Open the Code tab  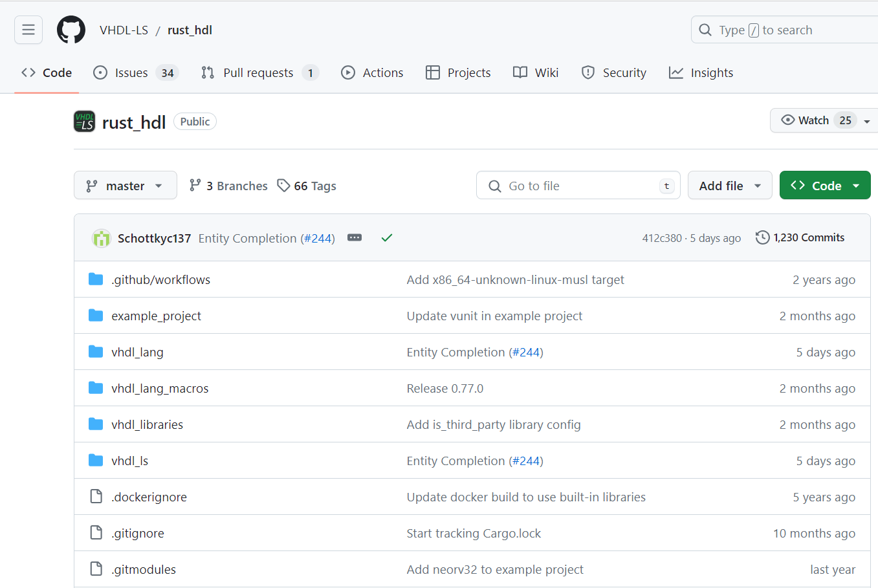point(47,72)
